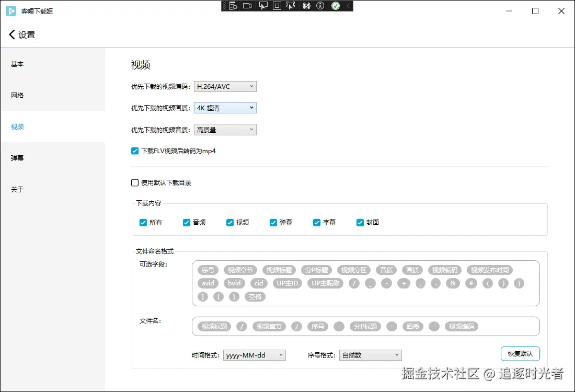Uncheck the 字幕 download checkbox
The image size is (575, 392).
317,223
